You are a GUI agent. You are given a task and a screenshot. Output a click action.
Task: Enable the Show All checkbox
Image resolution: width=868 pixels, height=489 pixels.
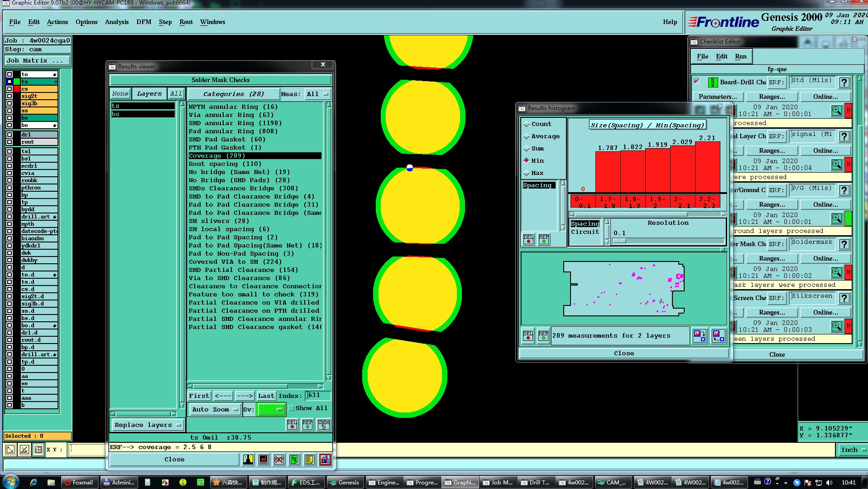(292, 408)
